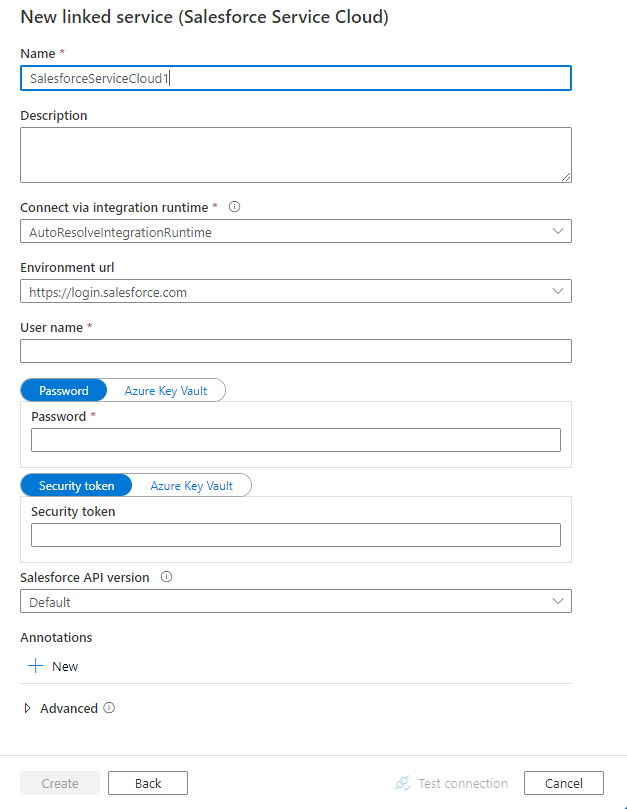Image resolution: width=627 pixels, height=809 pixels.
Task: Click the Test connection plug icon
Action: click(402, 783)
